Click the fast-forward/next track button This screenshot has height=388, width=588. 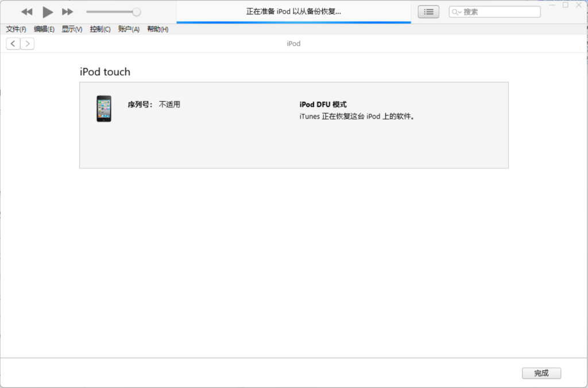(x=67, y=11)
